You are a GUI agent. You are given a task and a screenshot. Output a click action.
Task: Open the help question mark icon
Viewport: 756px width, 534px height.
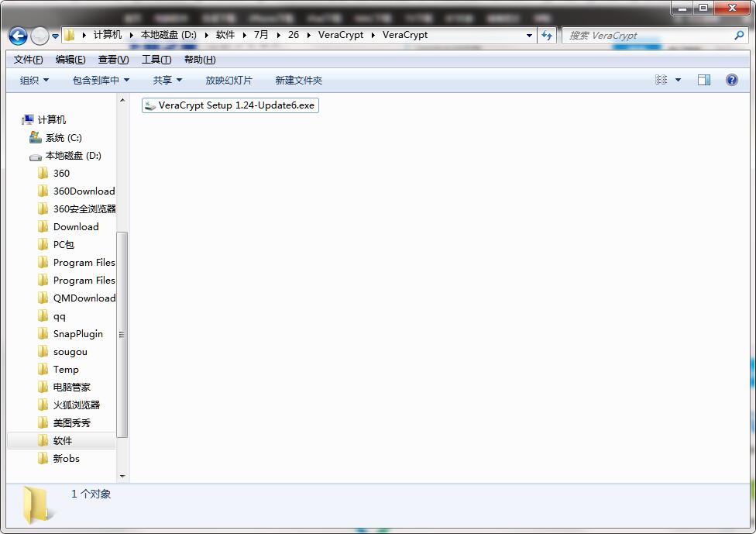(731, 80)
